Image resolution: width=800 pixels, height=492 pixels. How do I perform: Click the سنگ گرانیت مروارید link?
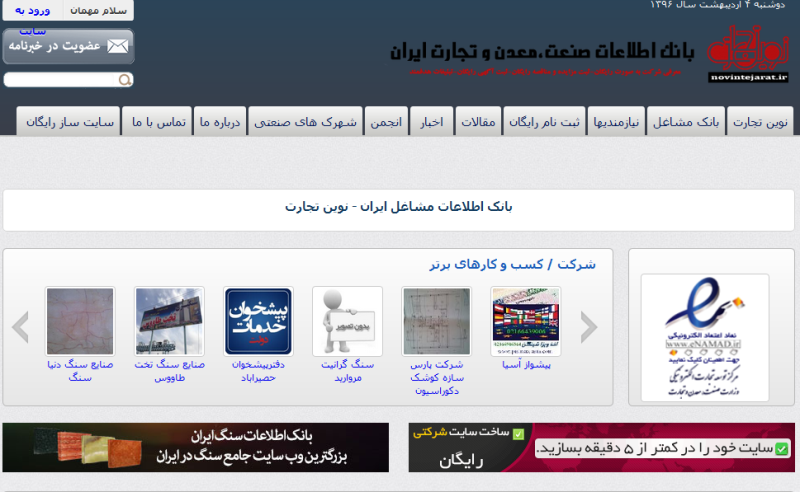pyautogui.click(x=347, y=371)
